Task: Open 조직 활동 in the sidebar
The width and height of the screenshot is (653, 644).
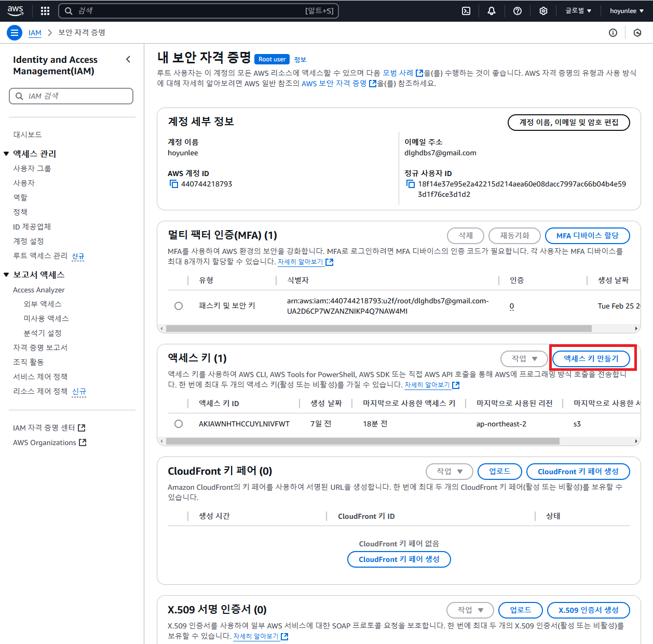Action: pyautogui.click(x=29, y=362)
